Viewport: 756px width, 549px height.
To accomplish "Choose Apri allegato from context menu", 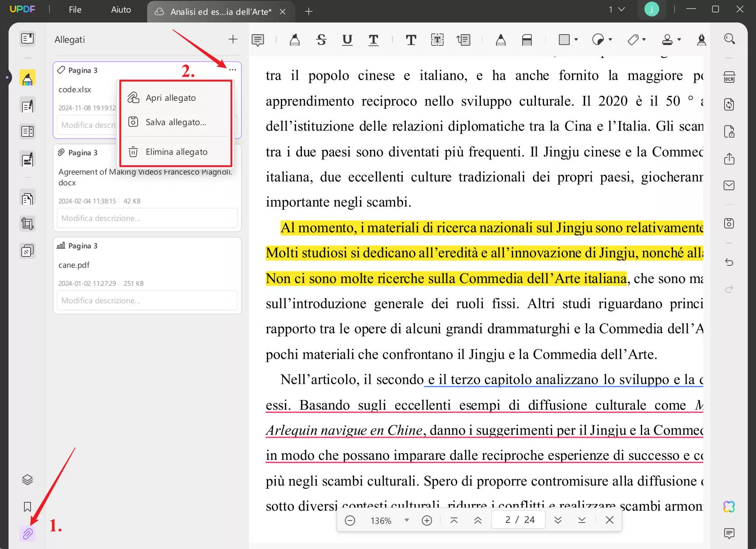I will pyautogui.click(x=176, y=98).
